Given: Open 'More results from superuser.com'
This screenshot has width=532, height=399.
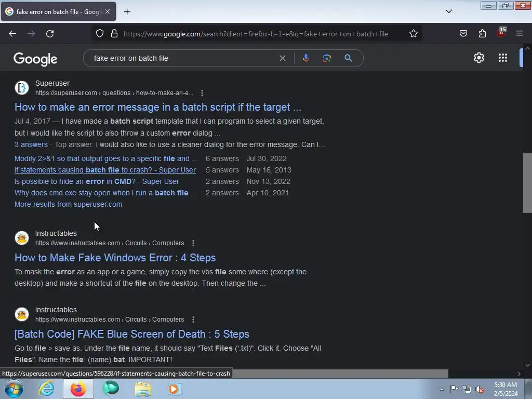Looking at the screenshot, I should (68, 204).
